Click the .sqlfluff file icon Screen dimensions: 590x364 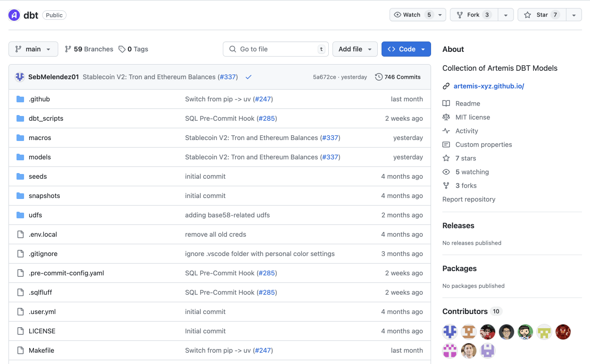pos(20,292)
